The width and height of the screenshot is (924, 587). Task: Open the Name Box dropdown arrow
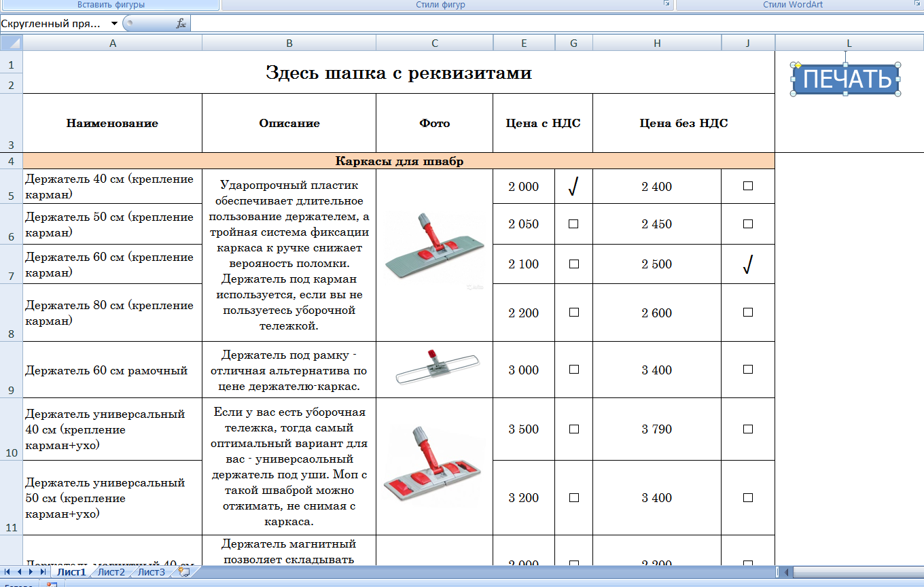tap(114, 24)
